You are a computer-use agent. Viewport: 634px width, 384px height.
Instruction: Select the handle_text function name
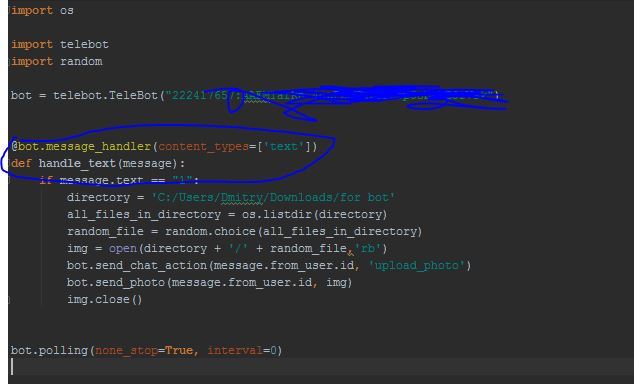point(77,163)
